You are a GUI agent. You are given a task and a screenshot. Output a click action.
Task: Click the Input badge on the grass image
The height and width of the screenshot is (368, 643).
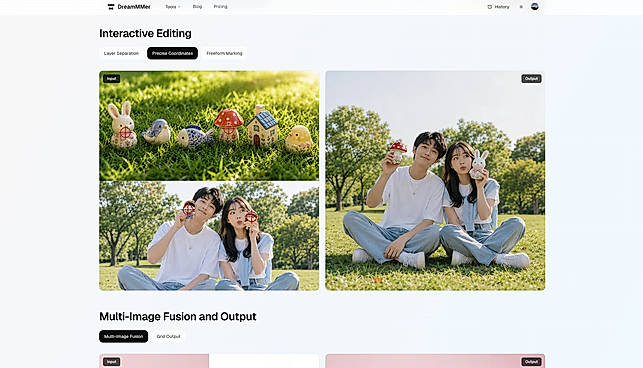pyautogui.click(x=112, y=78)
